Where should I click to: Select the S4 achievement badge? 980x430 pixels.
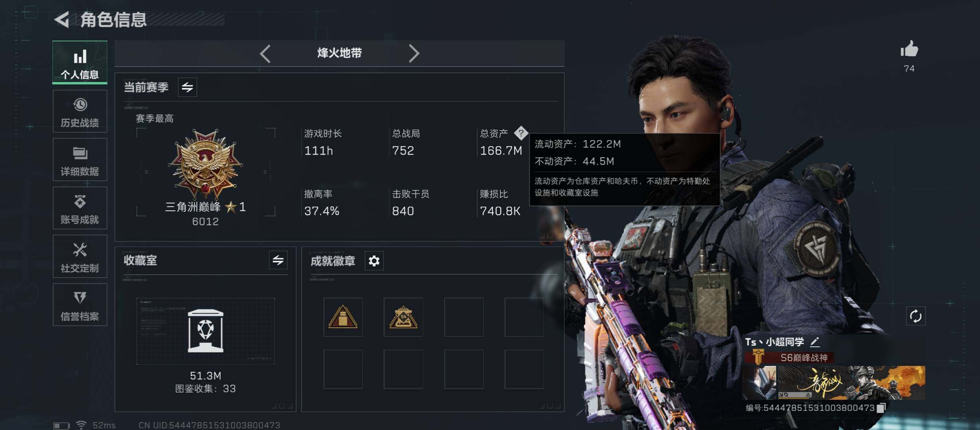[403, 317]
